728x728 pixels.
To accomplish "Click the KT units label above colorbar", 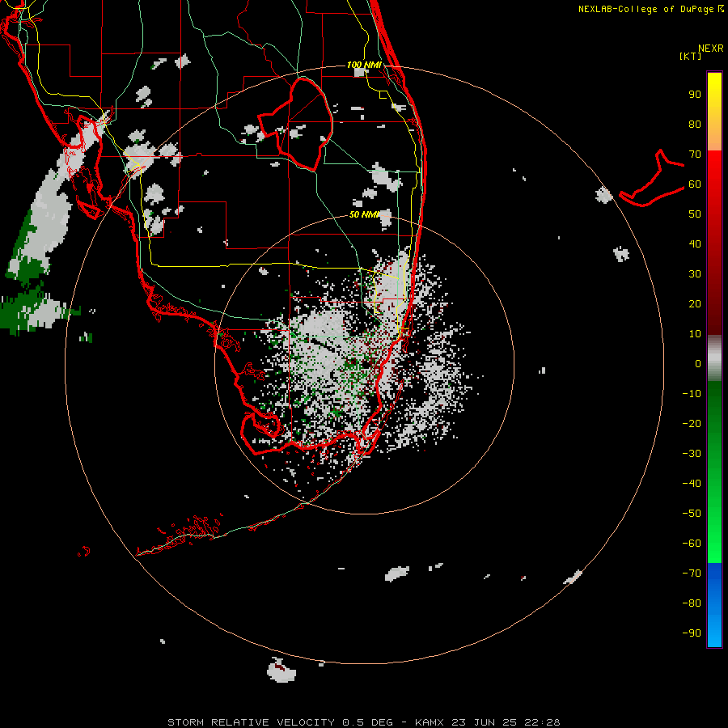I will (x=691, y=56).
